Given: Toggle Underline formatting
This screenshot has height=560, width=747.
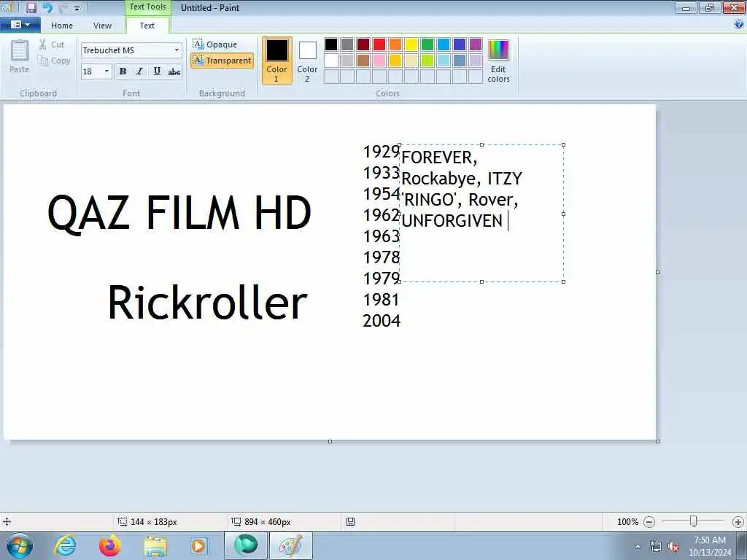Looking at the screenshot, I should tap(157, 71).
